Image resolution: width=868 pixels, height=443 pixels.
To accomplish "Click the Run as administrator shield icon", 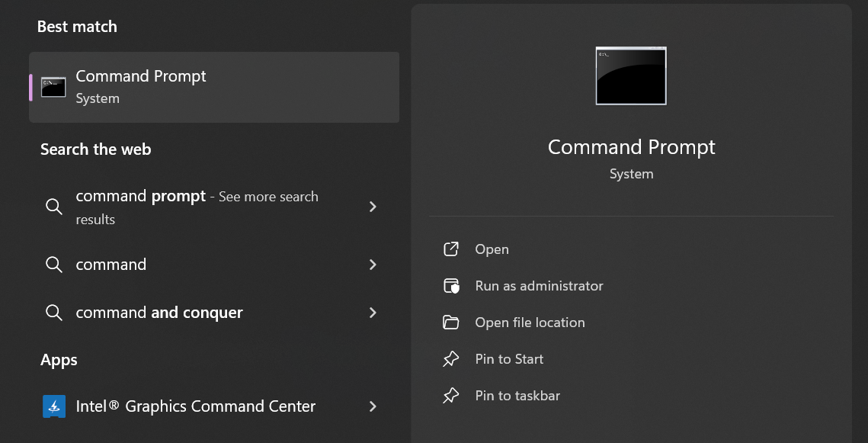I will click(452, 286).
